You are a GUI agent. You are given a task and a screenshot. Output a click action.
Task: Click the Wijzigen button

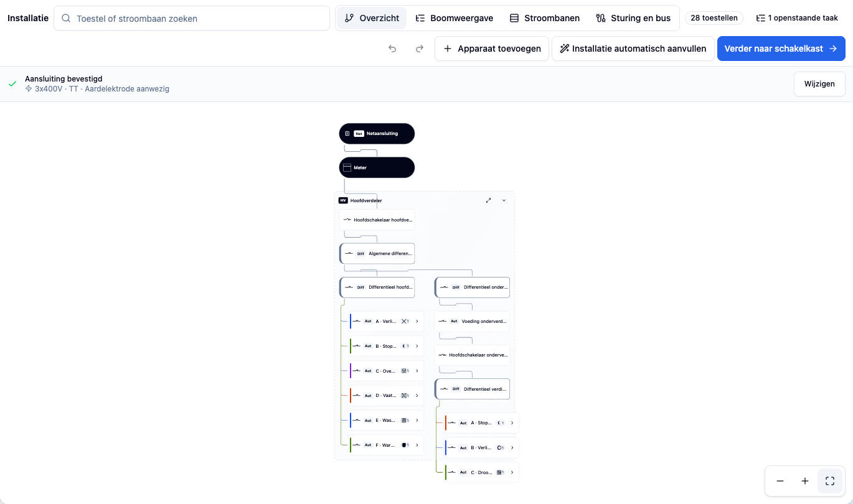[819, 84]
